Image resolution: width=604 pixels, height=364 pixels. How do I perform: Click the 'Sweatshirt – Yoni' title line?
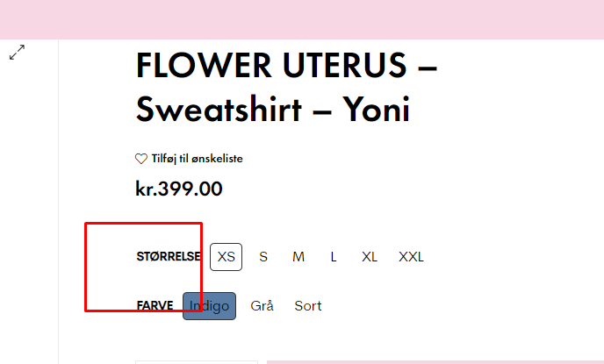(x=273, y=110)
